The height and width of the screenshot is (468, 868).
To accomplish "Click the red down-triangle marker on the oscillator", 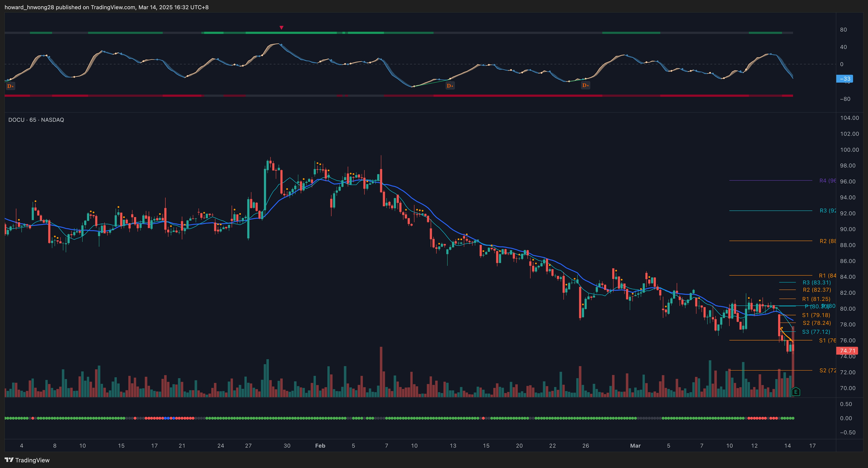I will tap(281, 28).
